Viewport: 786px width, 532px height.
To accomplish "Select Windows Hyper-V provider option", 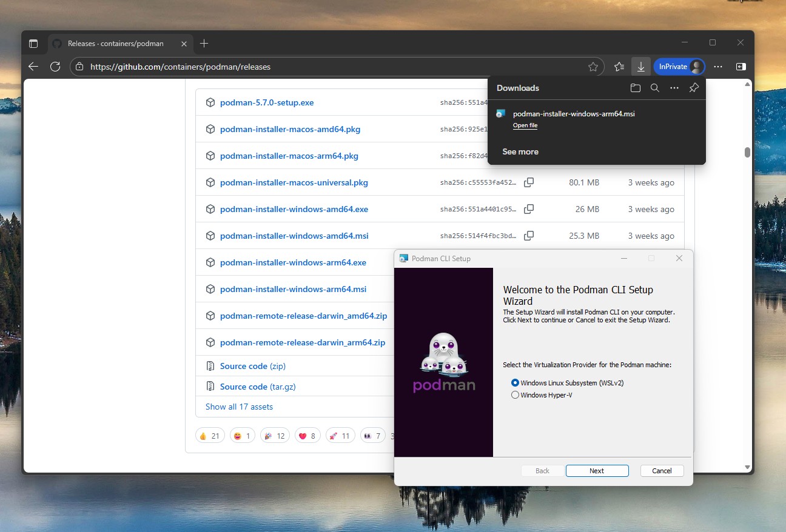I will pos(542,395).
